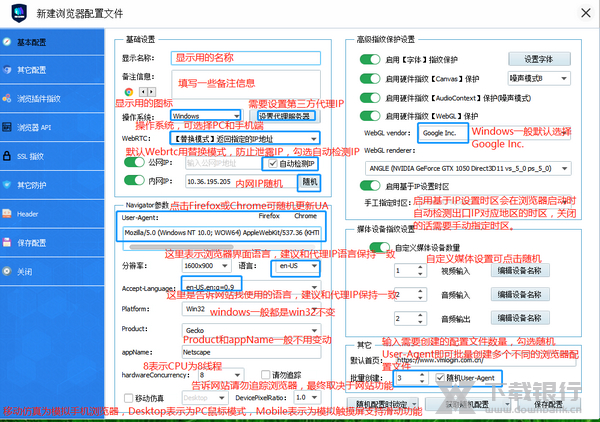Viewport: 600px width, 422px height.
Task: Open the Product Gecko dropdown
Action: [252, 330]
